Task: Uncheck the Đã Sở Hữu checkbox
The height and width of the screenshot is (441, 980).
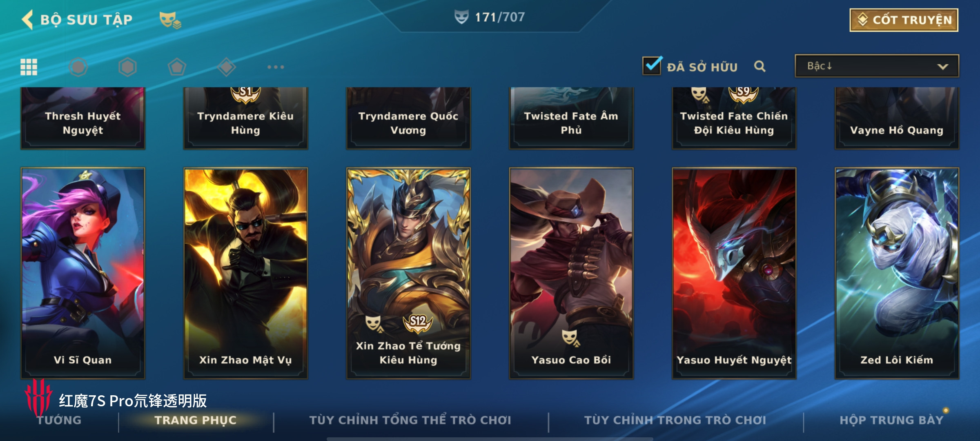Action: 652,65
